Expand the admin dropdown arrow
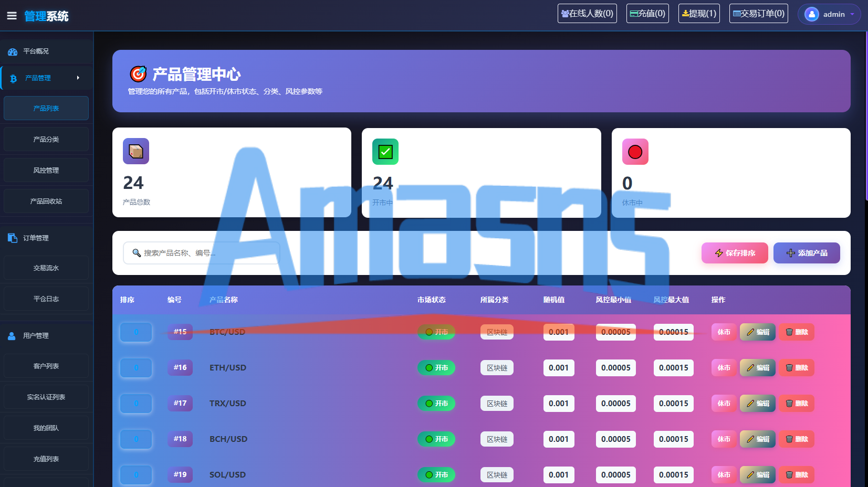 click(852, 15)
